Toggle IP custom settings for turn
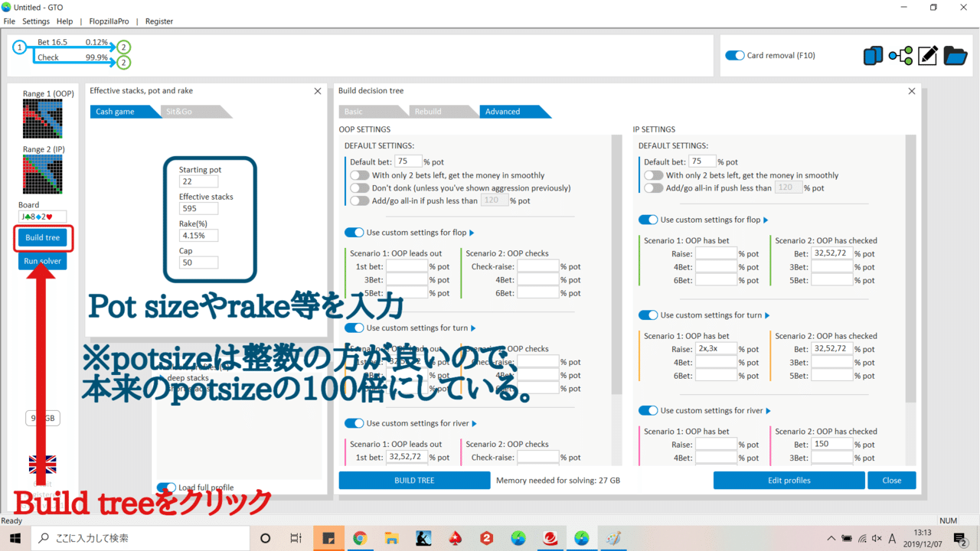 tap(648, 315)
